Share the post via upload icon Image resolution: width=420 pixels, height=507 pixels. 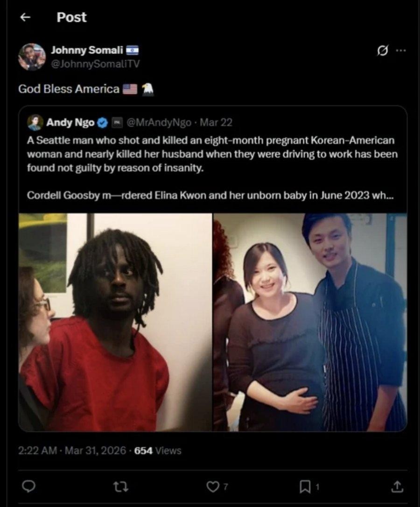[x=397, y=486]
